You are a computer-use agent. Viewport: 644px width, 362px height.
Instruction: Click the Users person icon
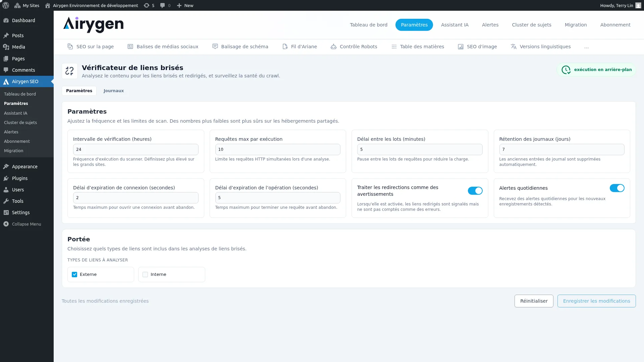tap(6, 190)
